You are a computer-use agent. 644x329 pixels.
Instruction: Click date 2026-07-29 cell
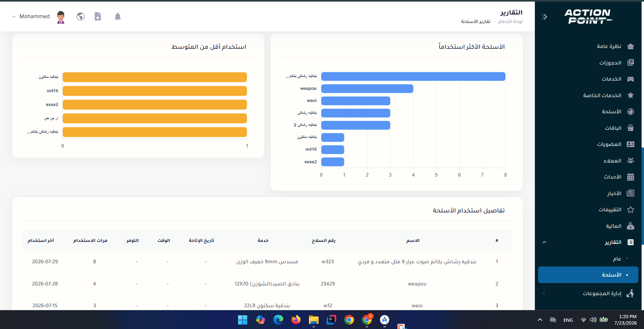point(45,262)
